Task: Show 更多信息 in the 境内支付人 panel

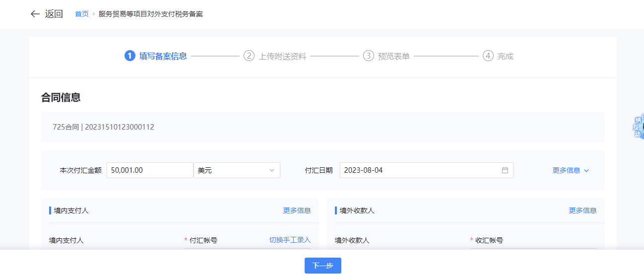Action: click(x=297, y=210)
